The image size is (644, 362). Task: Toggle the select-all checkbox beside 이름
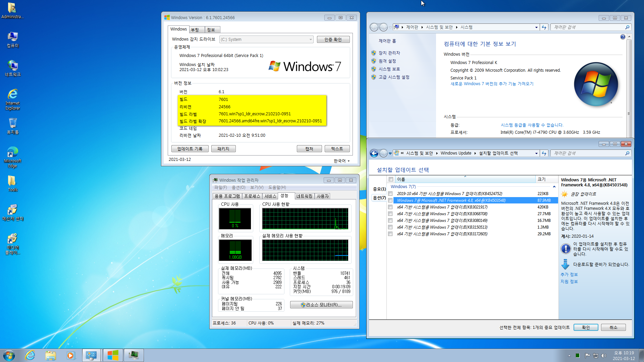click(x=391, y=179)
